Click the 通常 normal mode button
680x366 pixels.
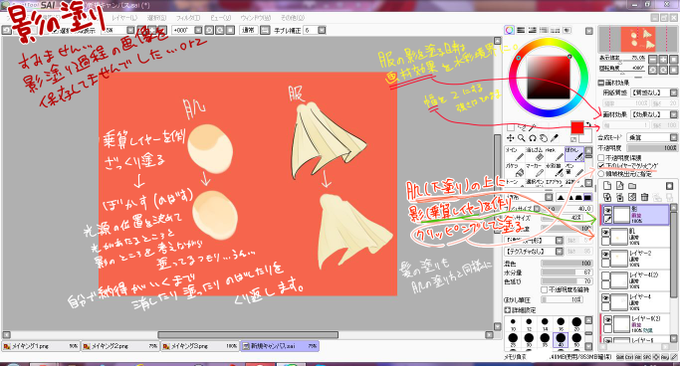point(248,30)
